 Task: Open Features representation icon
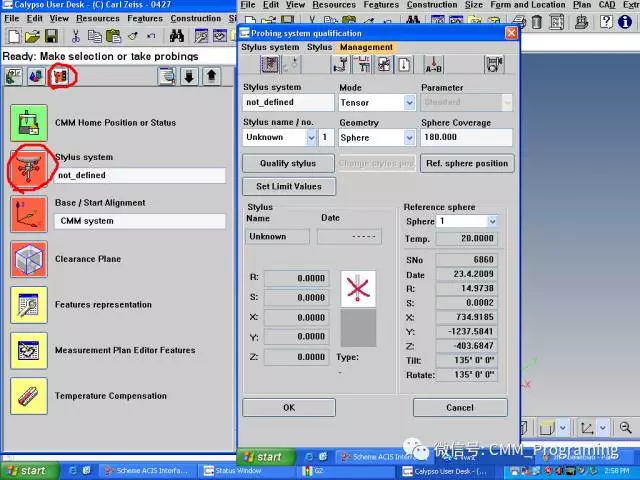click(x=29, y=305)
